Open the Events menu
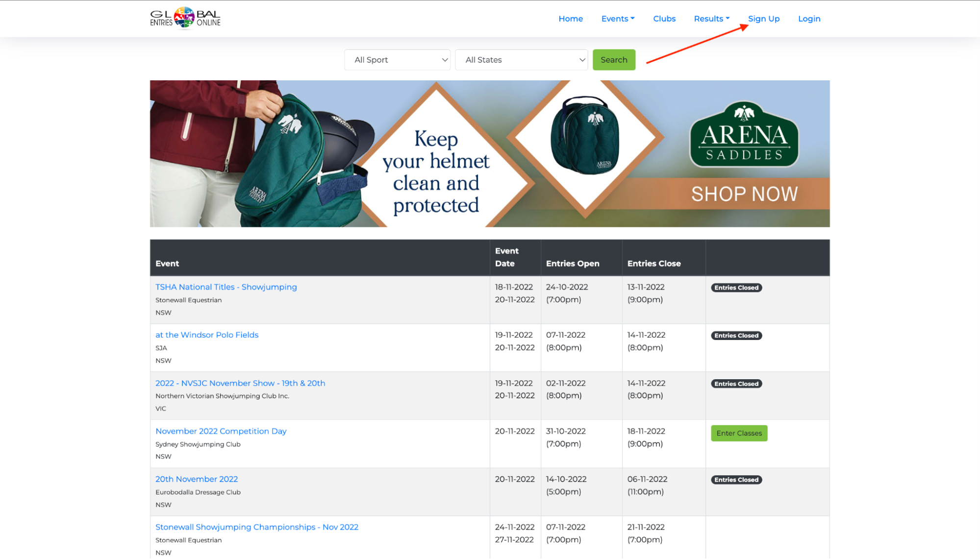980x559 pixels. tap(617, 19)
